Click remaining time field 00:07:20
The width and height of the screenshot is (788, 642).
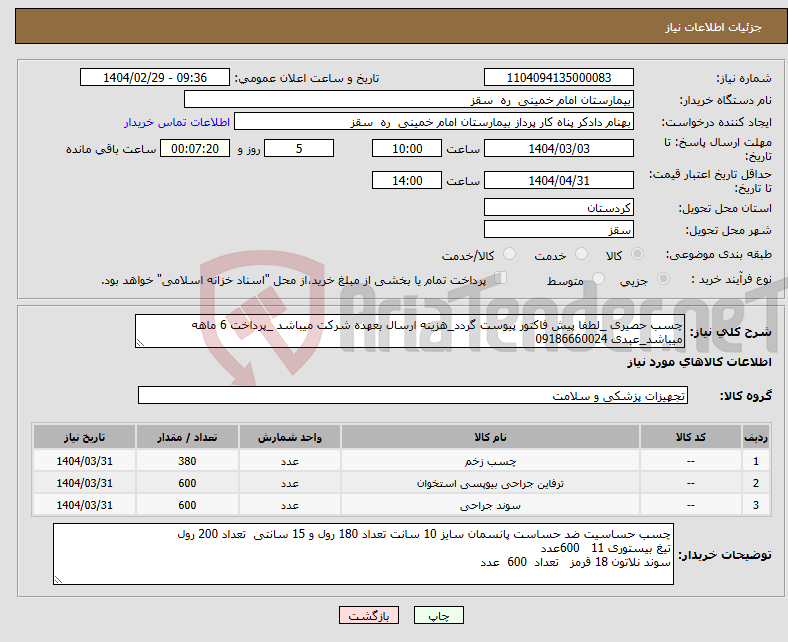click(195, 148)
